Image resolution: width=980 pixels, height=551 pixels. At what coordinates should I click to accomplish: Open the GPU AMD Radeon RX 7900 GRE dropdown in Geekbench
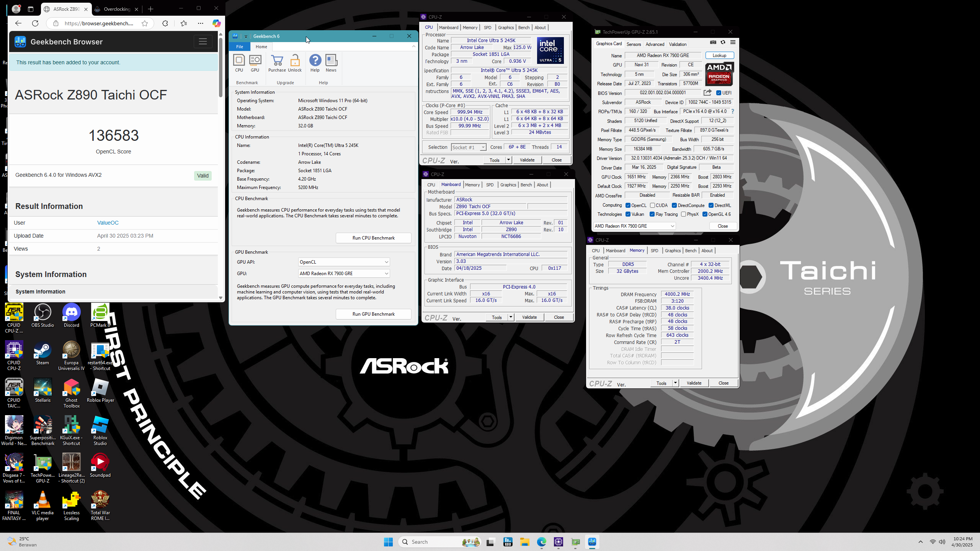click(344, 274)
